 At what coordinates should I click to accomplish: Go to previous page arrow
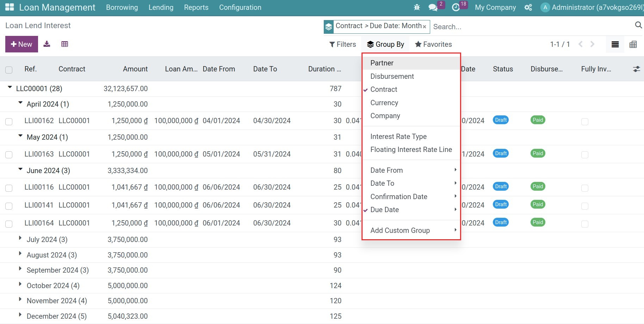(581, 44)
